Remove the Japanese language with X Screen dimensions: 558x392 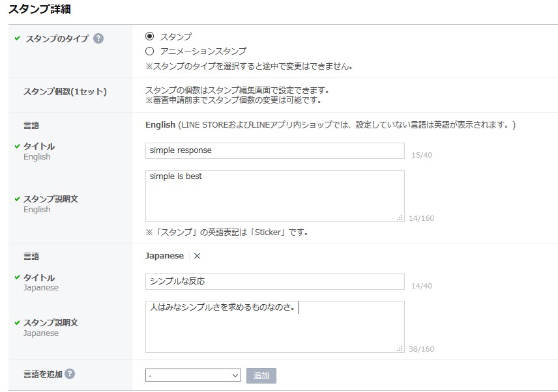click(197, 256)
